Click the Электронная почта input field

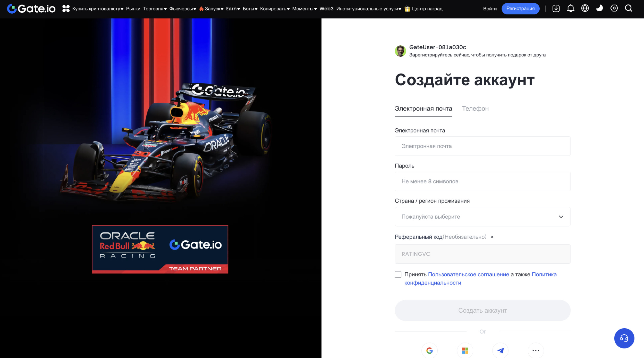[x=482, y=146]
